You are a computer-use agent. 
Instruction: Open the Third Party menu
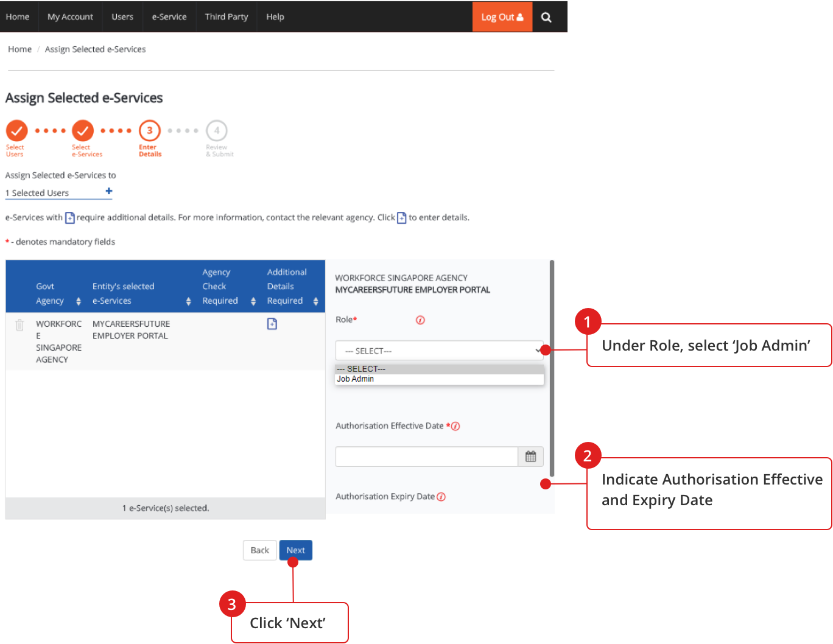[227, 17]
